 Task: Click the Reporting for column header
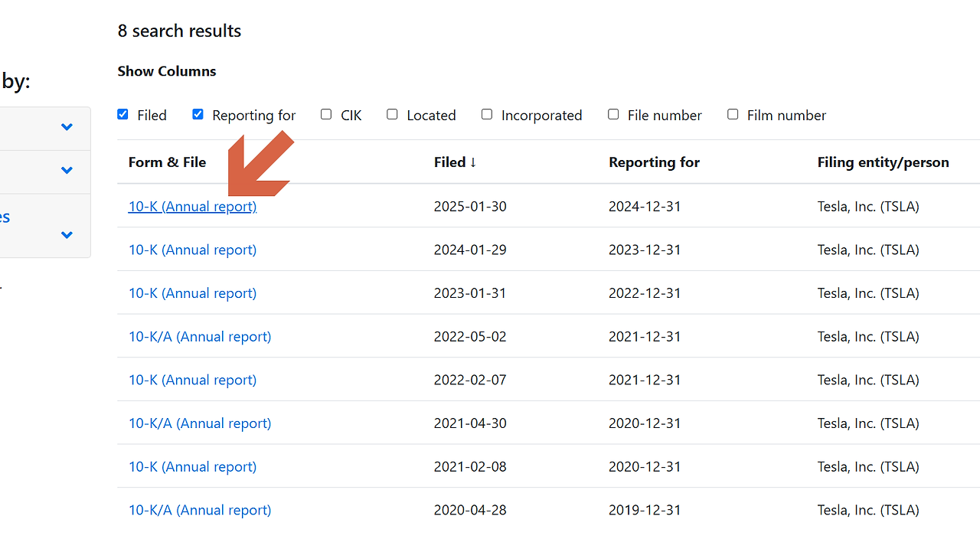(x=654, y=162)
